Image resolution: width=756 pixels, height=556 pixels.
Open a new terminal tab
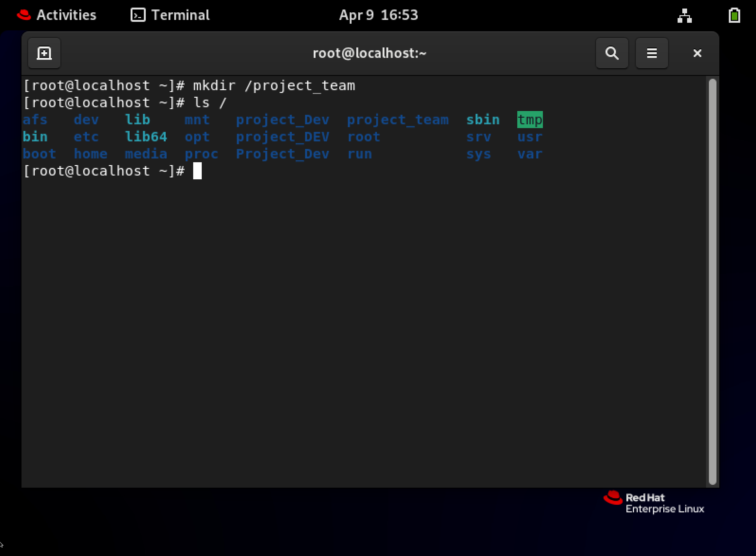pos(44,53)
